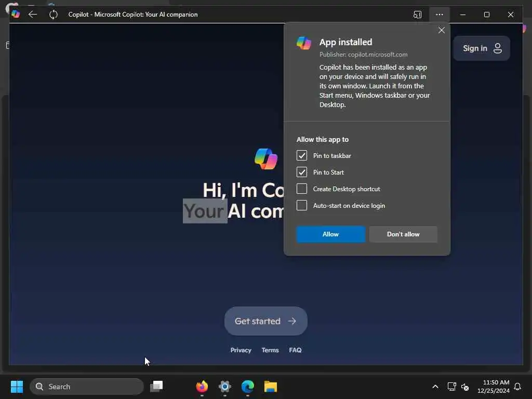This screenshot has height=399, width=532.
Task: Click the Allow button
Action: pos(331,234)
